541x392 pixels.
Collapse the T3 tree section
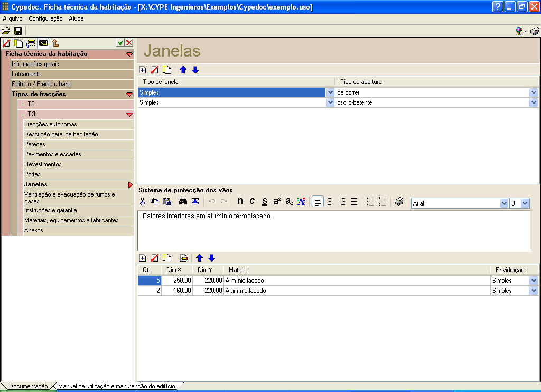pos(129,115)
